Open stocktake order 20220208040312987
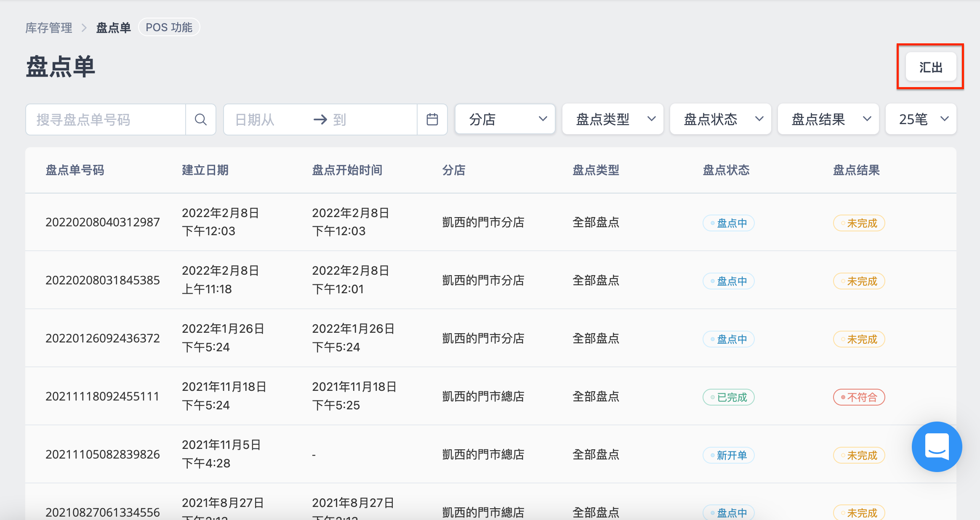The height and width of the screenshot is (520, 980). click(x=103, y=222)
